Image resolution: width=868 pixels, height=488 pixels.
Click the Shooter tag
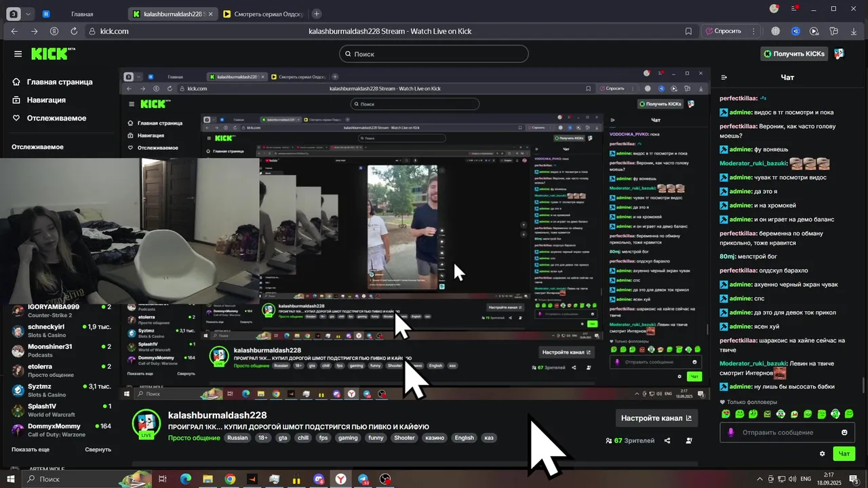pos(404,438)
